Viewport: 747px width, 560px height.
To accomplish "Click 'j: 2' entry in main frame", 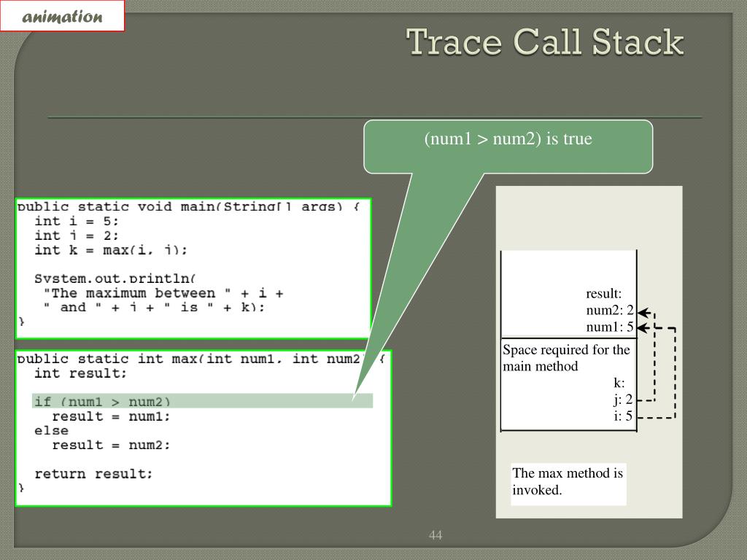I will point(623,399).
